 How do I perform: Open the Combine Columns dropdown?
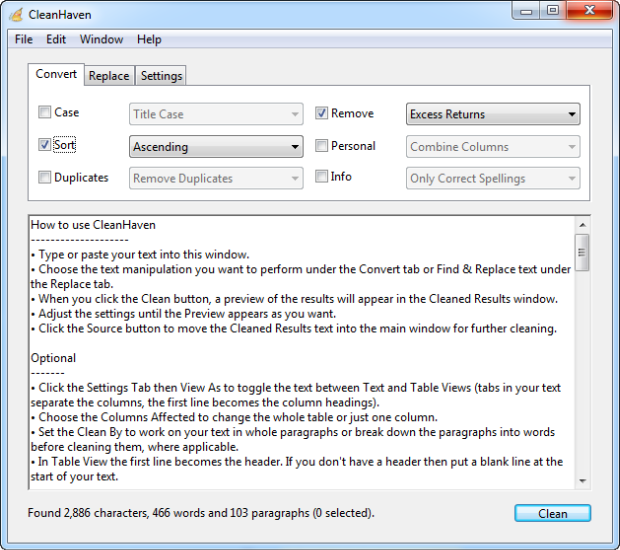pyautogui.click(x=493, y=147)
